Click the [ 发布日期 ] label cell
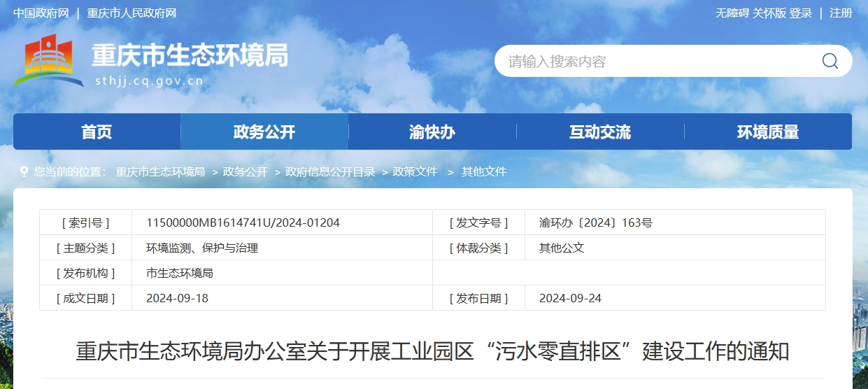The image size is (868, 389). (479, 298)
